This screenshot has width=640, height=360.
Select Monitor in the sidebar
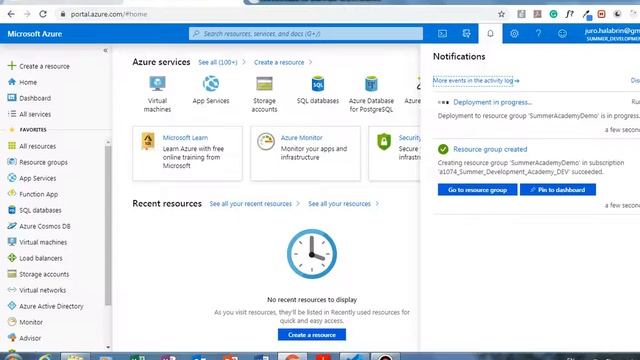click(31, 322)
